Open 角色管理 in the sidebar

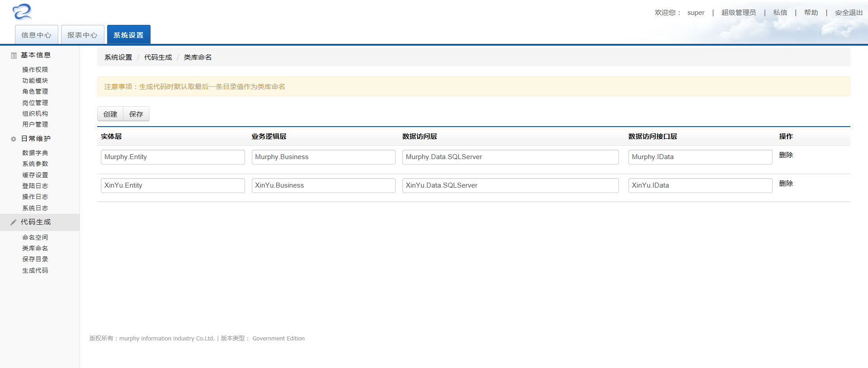(x=35, y=91)
